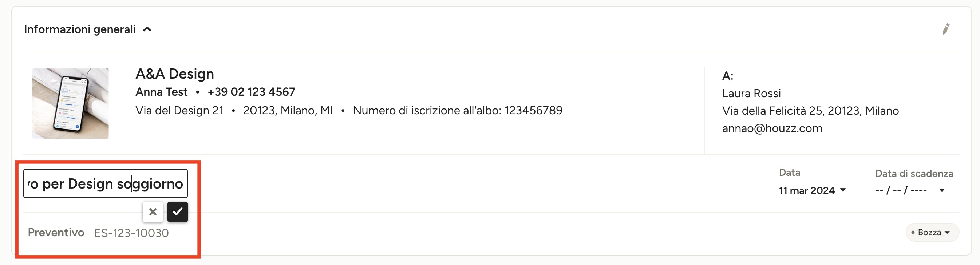This screenshot has height=265, width=980.
Task: Click the Via della Felicità 25 client address
Action: click(x=810, y=111)
